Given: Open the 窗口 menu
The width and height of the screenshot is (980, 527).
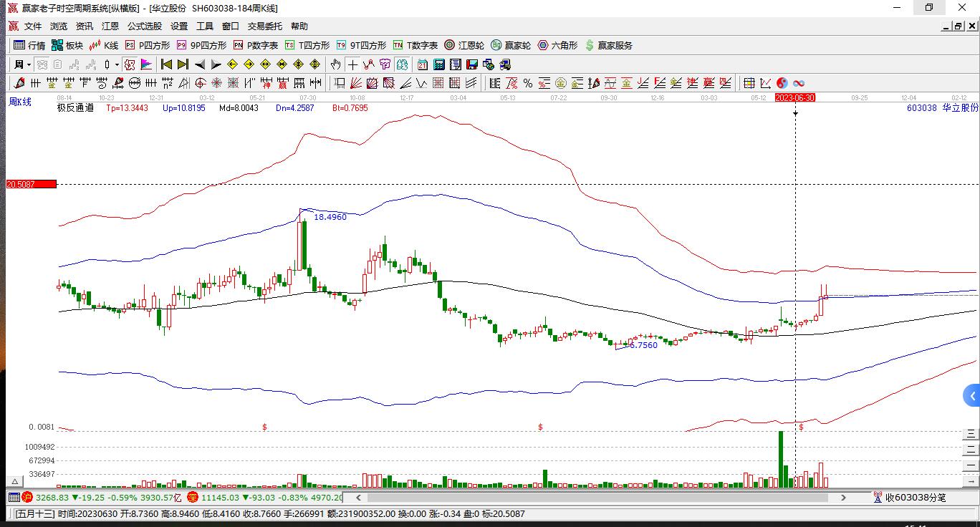Looking at the screenshot, I should (231, 26).
